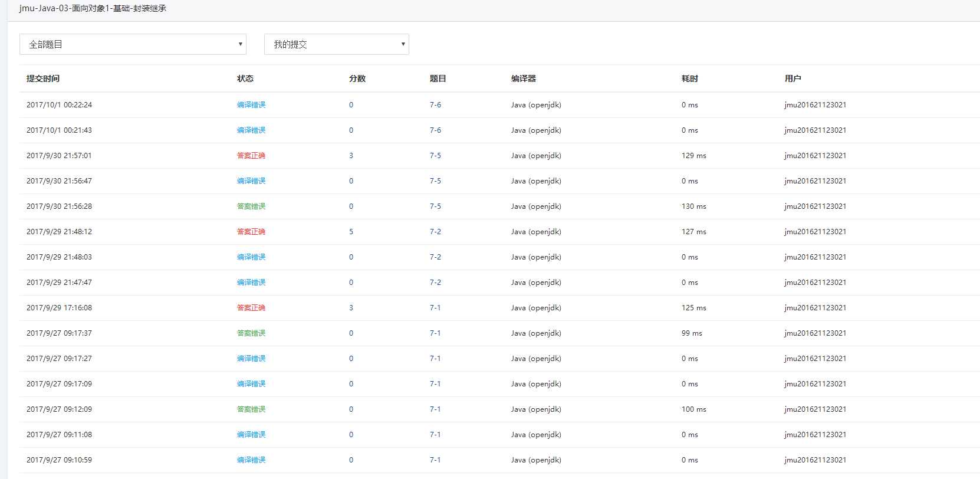
Task: Click score 5 in the 21:48:12 row
Action: click(351, 232)
